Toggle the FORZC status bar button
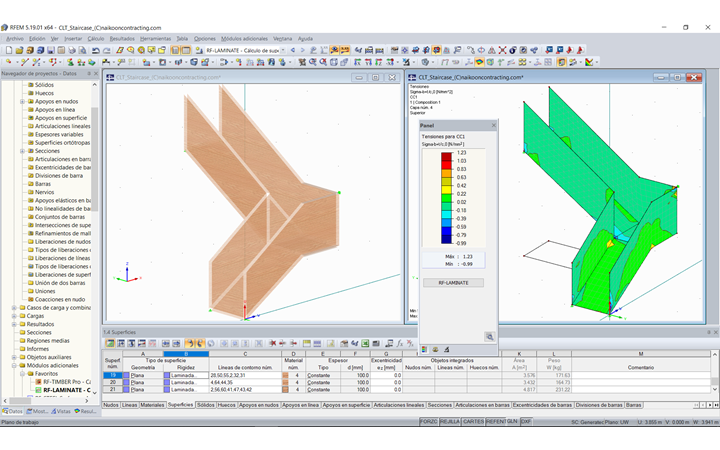 coord(428,422)
